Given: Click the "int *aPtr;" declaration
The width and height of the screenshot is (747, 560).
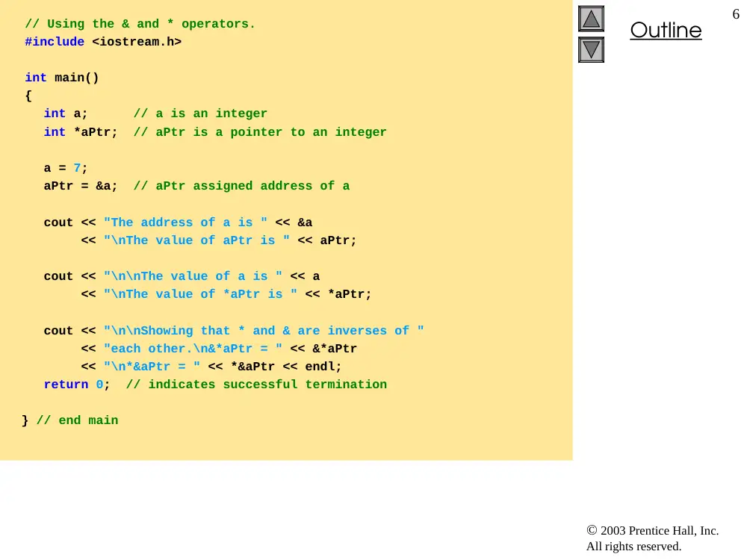Looking at the screenshot, I should 81,132.
